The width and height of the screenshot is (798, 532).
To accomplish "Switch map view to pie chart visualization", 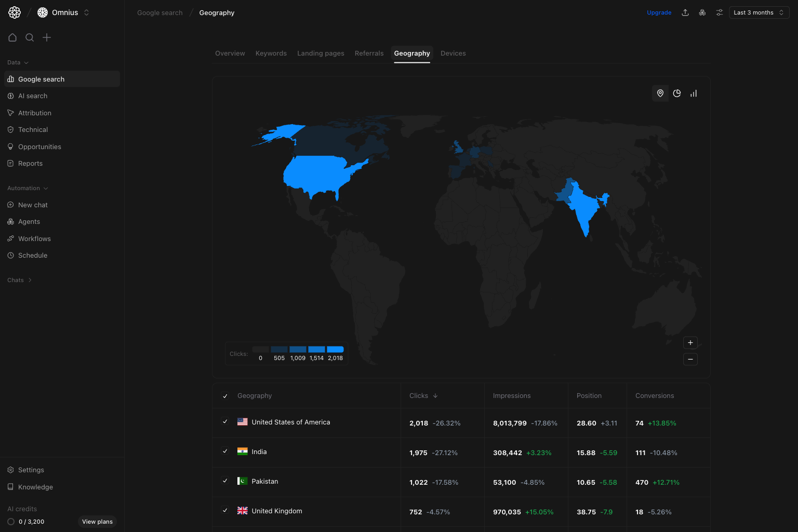I will pyautogui.click(x=677, y=93).
